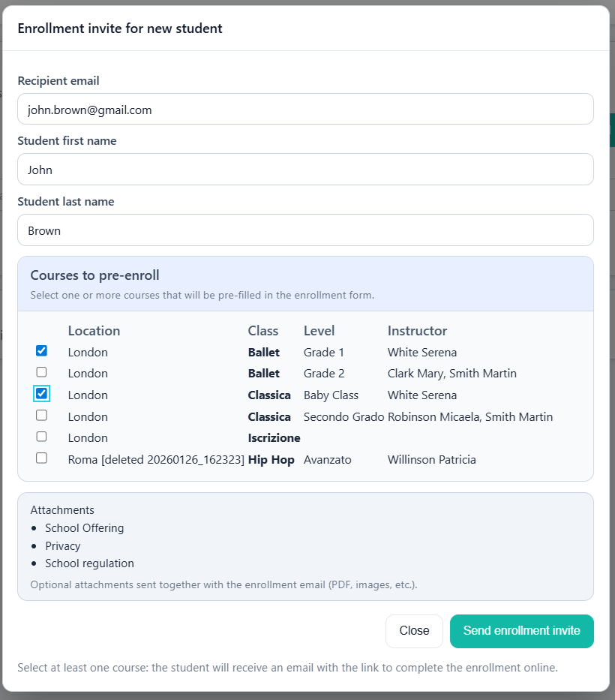Click the Instructor column header

(416, 331)
